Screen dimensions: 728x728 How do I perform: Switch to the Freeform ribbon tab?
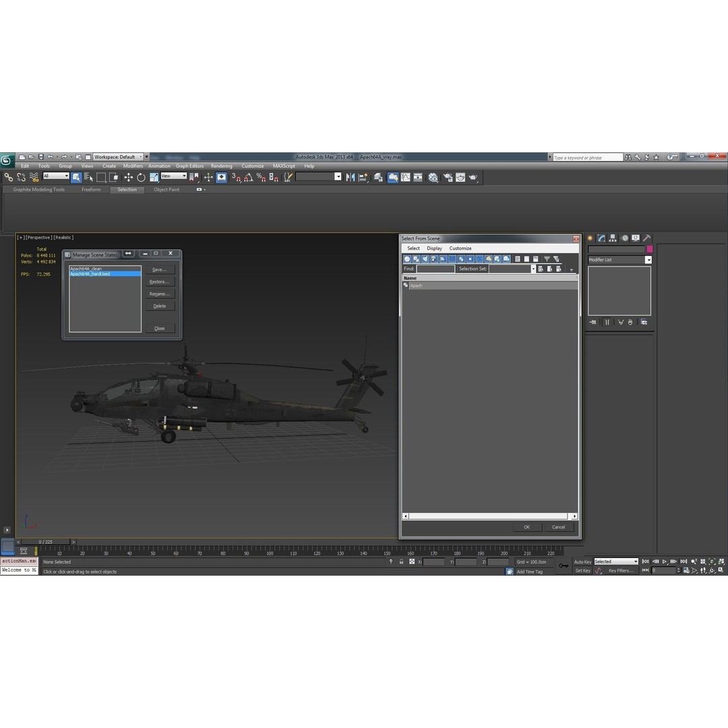point(91,189)
